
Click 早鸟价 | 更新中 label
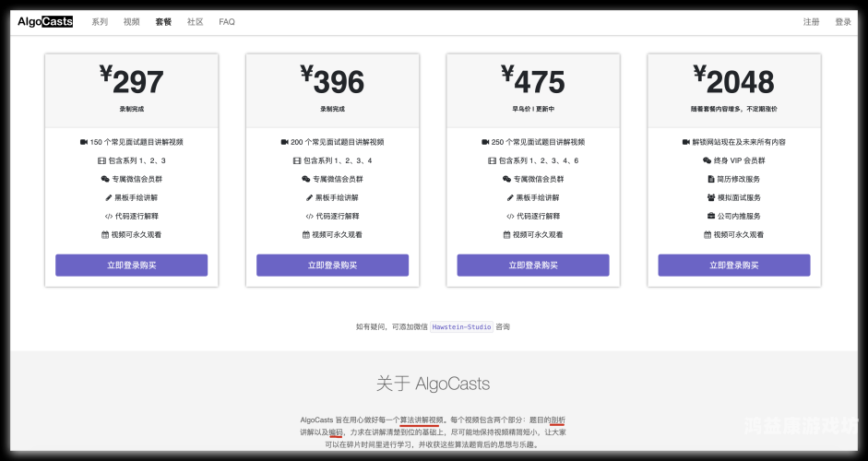(533, 109)
